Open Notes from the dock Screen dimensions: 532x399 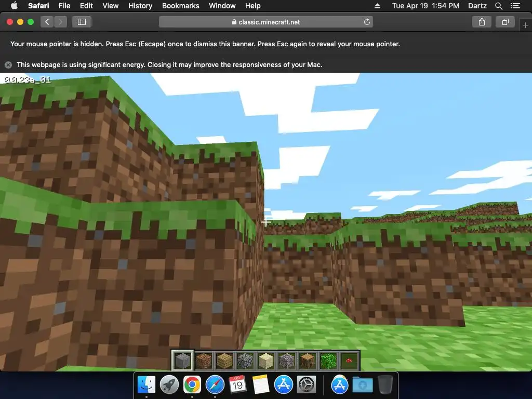(x=261, y=384)
